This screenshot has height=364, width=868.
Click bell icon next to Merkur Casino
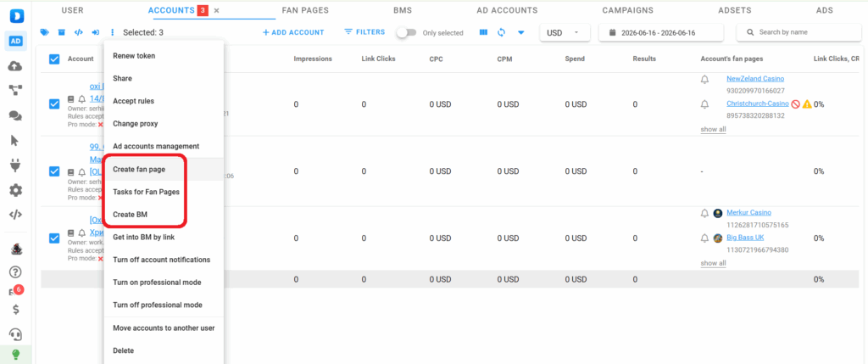(704, 213)
